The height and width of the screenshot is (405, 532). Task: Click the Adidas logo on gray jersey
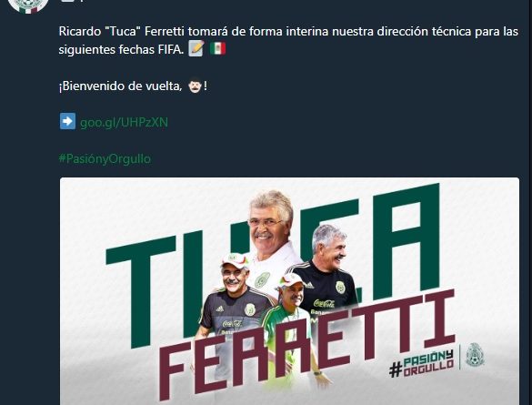220,309
